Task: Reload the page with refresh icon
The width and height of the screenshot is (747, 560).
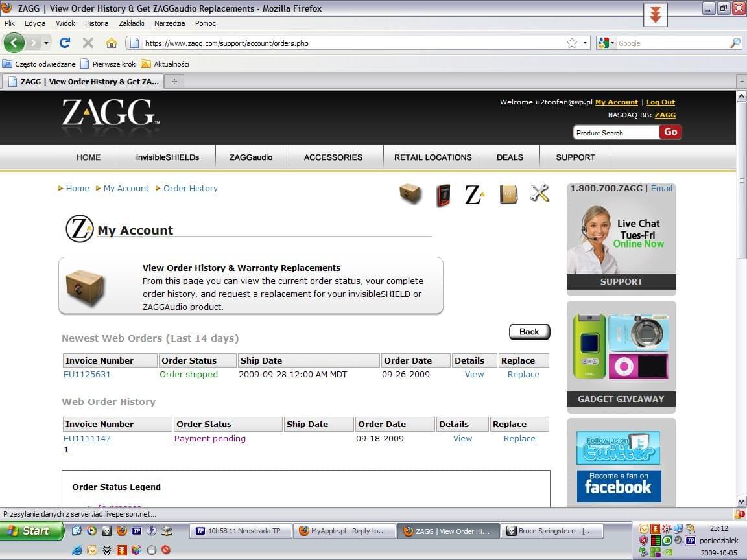Action: pos(65,43)
